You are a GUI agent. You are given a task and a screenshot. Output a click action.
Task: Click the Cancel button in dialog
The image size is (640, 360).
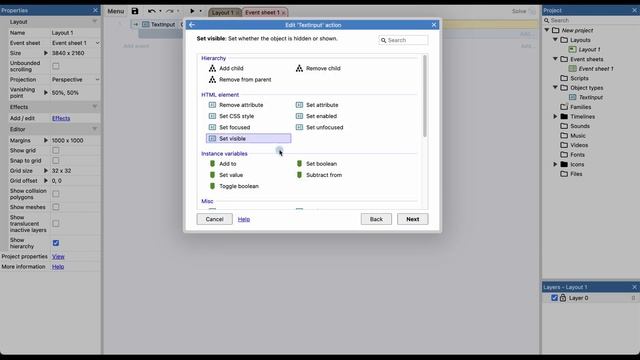click(214, 219)
